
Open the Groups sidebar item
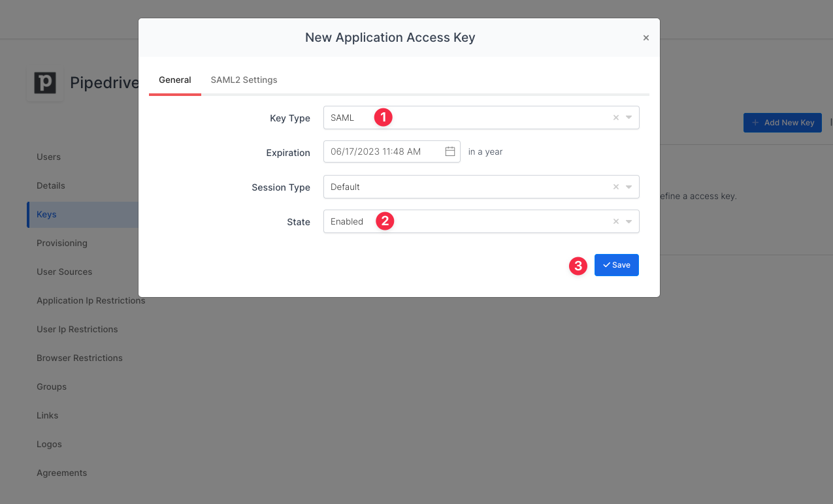tap(52, 387)
